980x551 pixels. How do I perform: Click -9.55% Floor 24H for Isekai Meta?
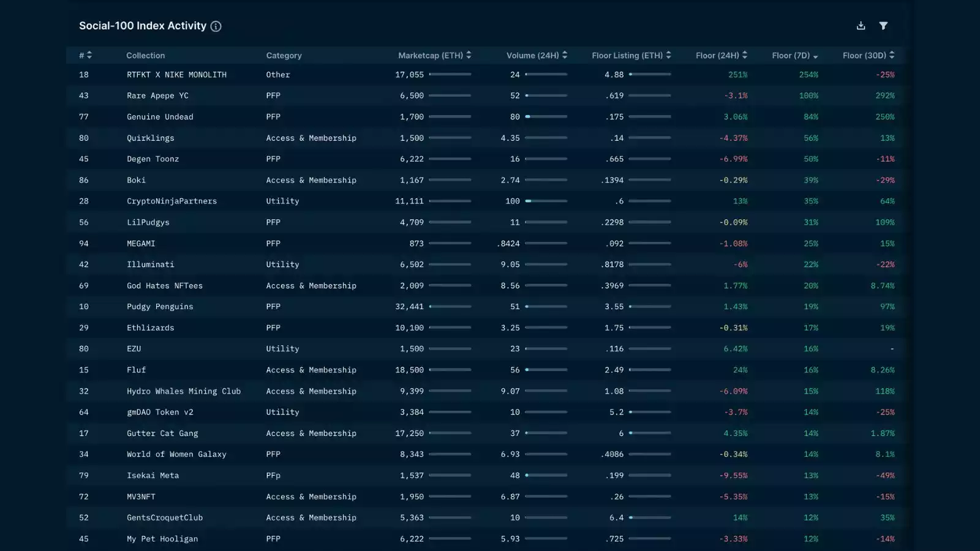pyautogui.click(x=733, y=476)
